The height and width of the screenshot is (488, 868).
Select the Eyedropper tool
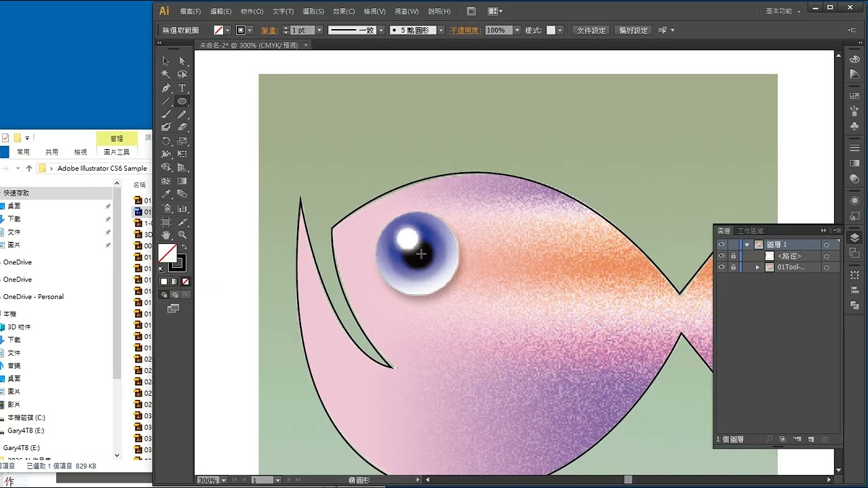pos(166,194)
